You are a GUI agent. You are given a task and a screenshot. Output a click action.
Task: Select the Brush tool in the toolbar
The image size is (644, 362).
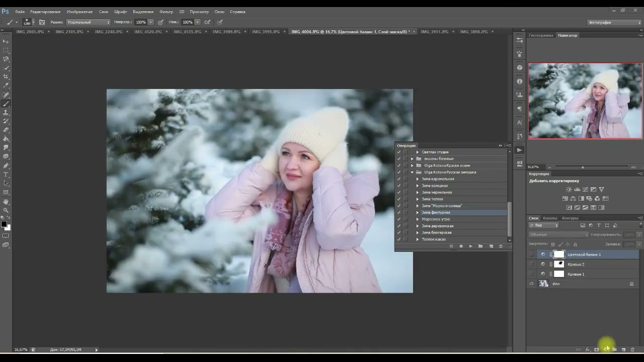click(7, 104)
